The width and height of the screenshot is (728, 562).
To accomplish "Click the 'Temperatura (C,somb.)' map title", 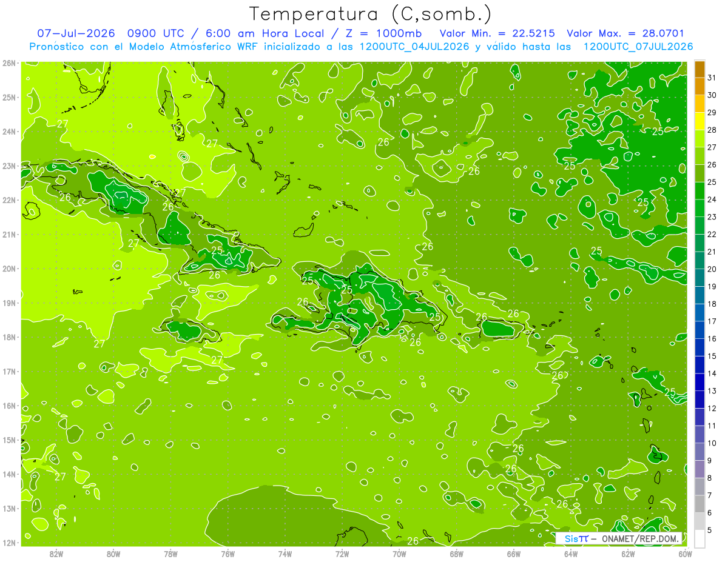I will pyautogui.click(x=371, y=14).
